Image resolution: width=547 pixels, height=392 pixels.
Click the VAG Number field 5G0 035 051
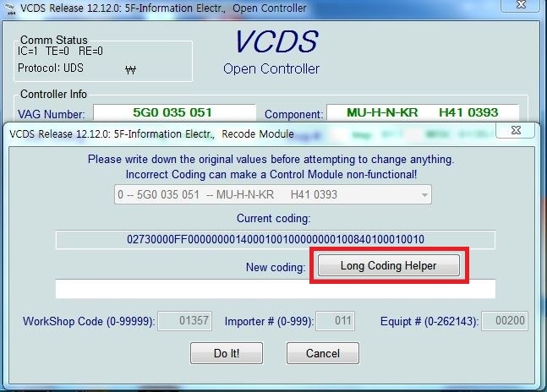174,112
